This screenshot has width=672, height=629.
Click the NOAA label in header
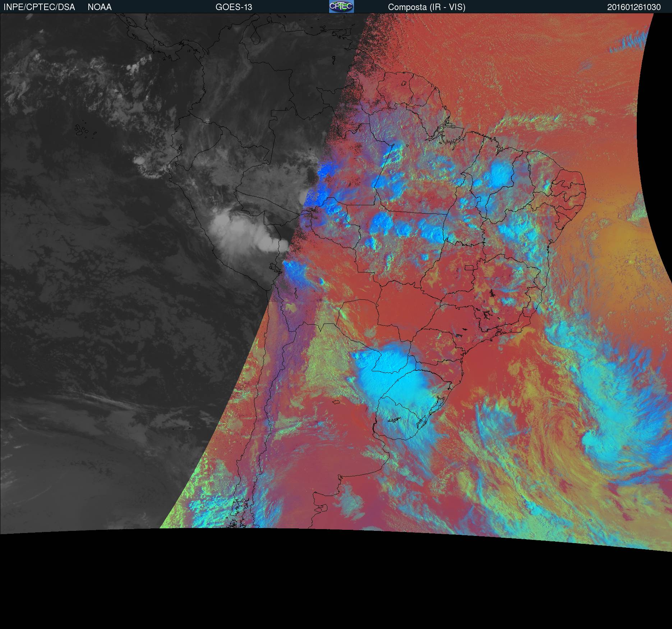pos(100,7)
